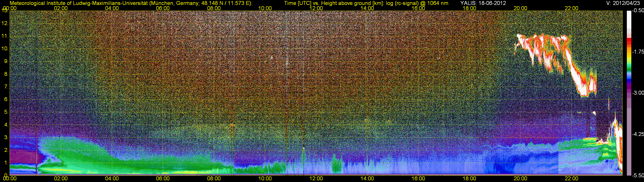This screenshot has width=644, height=182.
Task: Pick 08:00 on the bottom time axis
Action: pyautogui.click(x=214, y=179)
